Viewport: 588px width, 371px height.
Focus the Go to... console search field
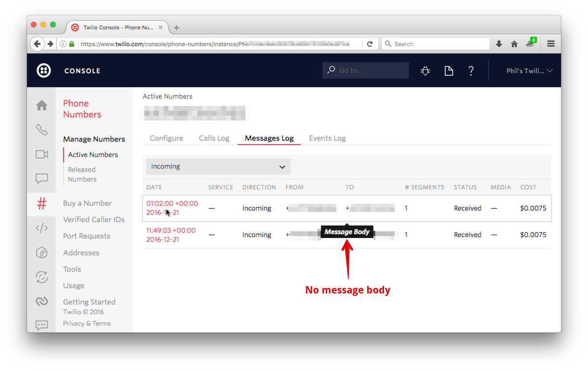366,70
